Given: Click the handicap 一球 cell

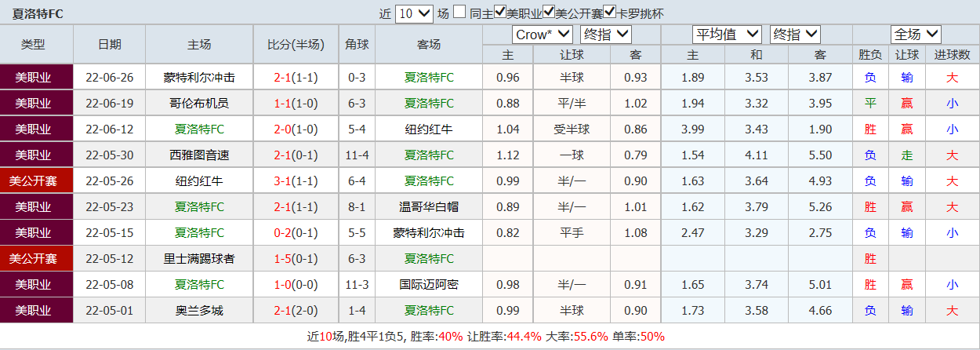Looking at the screenshot, I should 572,155.
